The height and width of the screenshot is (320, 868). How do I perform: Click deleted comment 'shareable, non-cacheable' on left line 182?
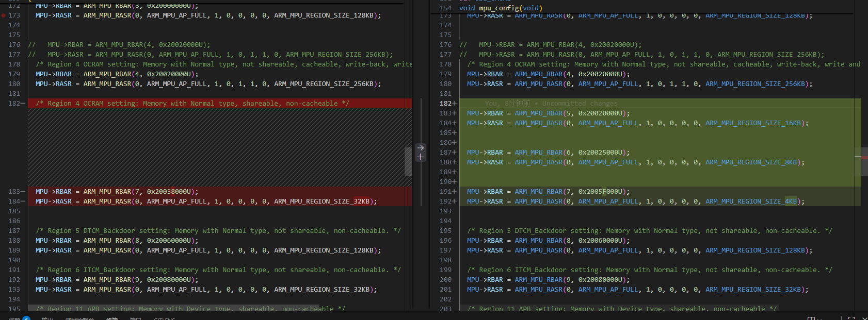pyautogui.click(x=290, y=104)
